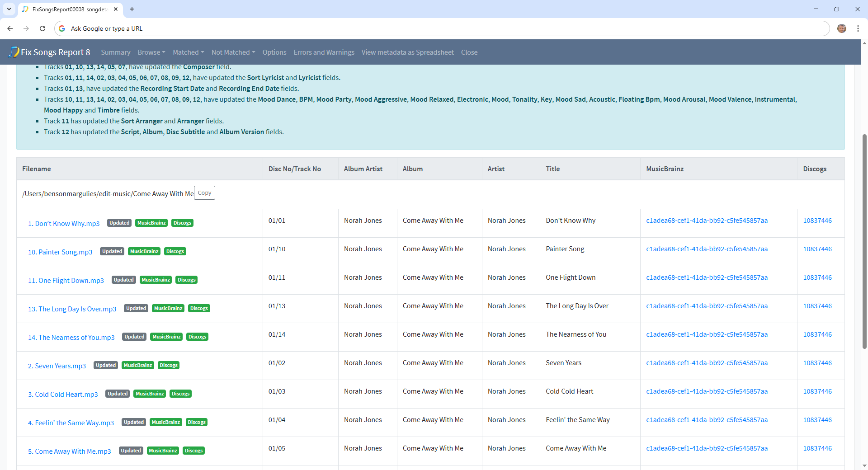The image size is (868, 470).
Task: Go back using browser back arrow
Action: tap(10, 28)
